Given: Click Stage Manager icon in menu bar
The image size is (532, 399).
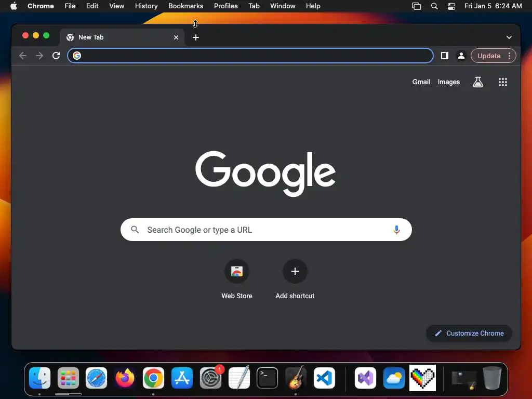Looking at the screenshot, I should pos(416,6).
